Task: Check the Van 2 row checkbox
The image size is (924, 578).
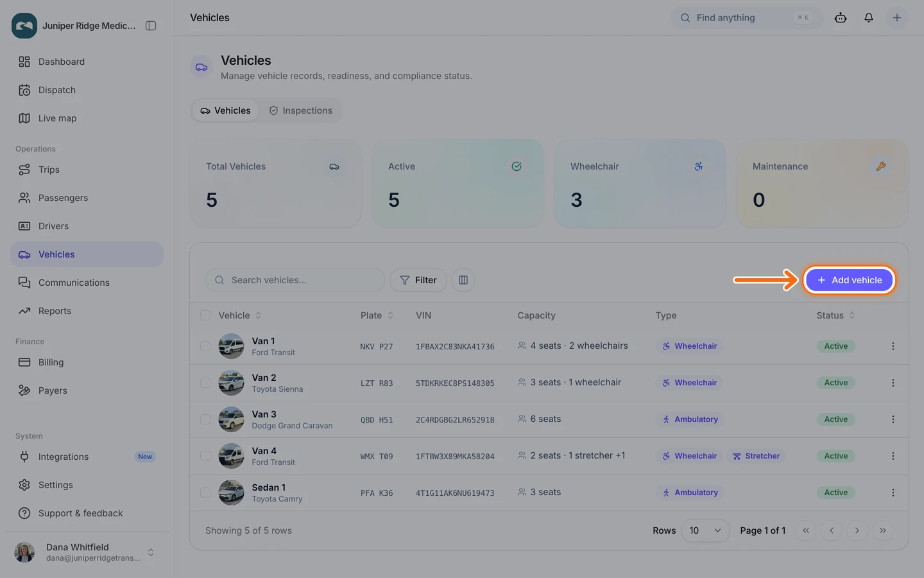Action: (x=205, y=383)
